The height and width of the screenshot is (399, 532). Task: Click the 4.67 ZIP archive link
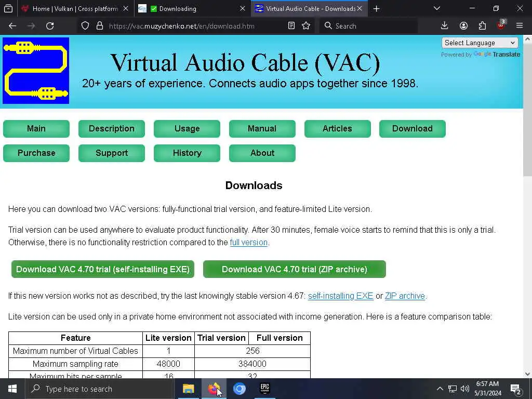click(405, 296)
